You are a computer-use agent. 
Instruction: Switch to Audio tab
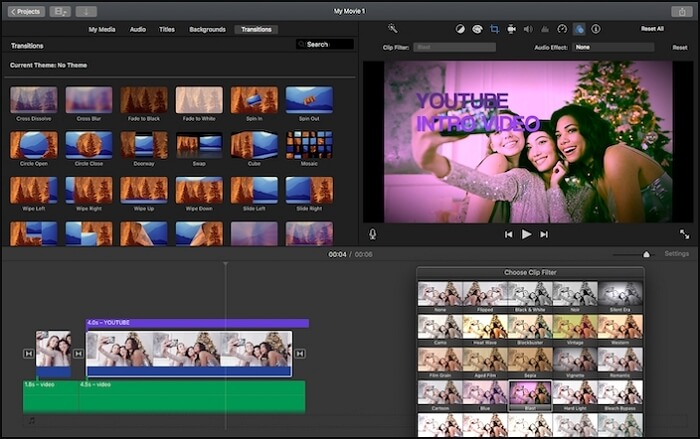[138, 29]
